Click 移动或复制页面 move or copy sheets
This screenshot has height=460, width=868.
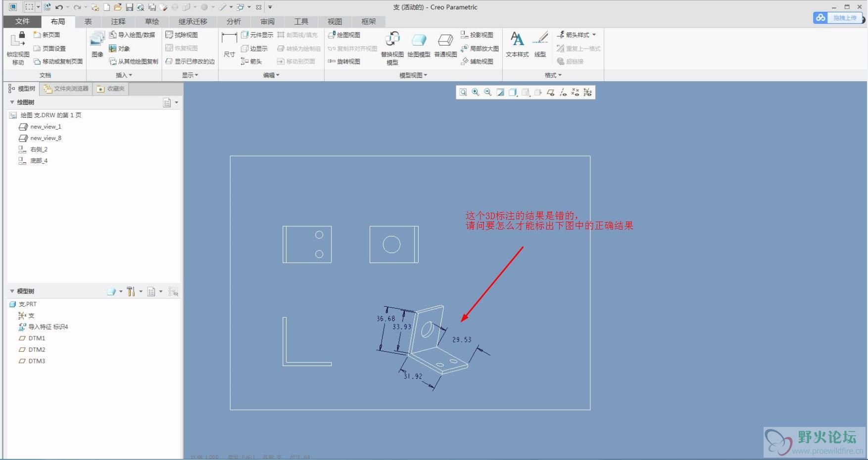point(58,61)
